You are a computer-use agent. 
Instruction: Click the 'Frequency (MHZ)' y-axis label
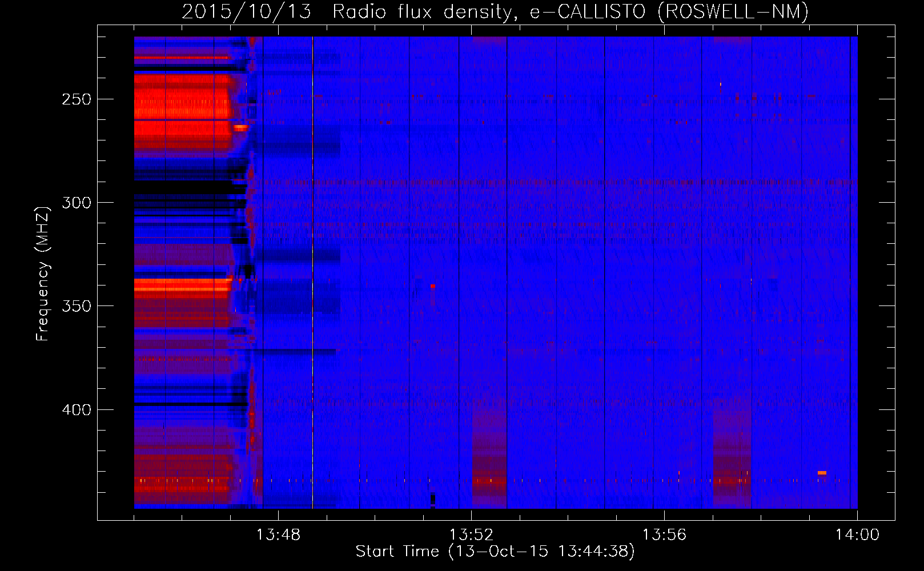43,274
